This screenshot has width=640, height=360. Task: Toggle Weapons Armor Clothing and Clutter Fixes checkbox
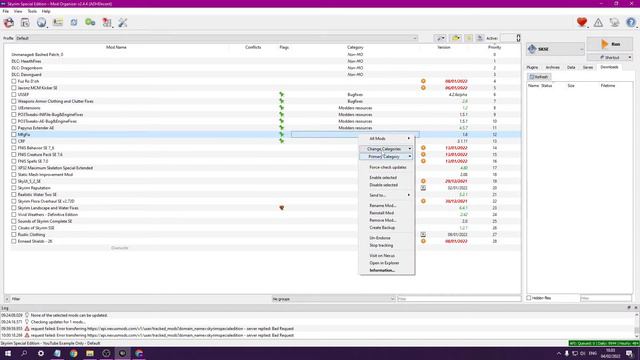(14, 101)
